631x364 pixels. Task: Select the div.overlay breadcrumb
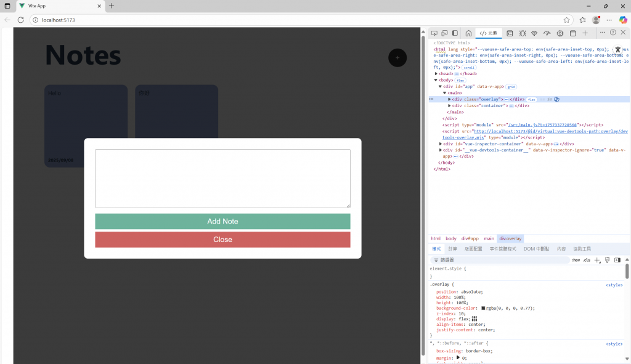click(510, 238)
